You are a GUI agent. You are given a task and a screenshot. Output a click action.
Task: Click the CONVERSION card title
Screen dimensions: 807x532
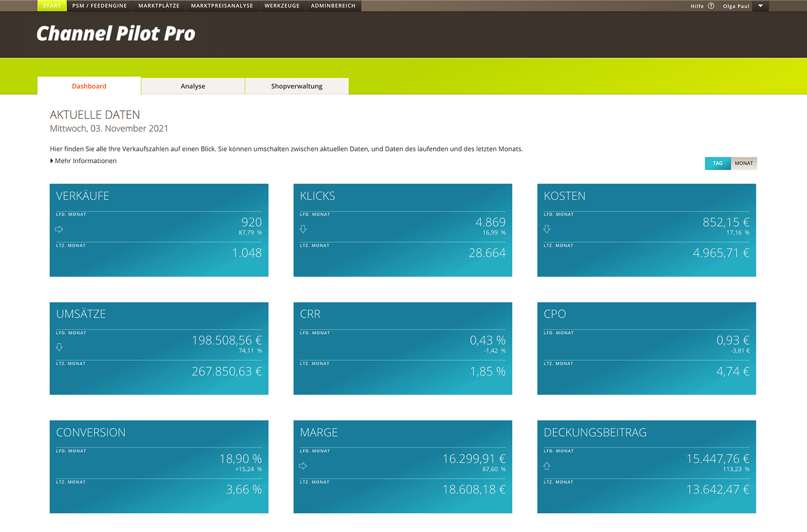click(91, 433)
